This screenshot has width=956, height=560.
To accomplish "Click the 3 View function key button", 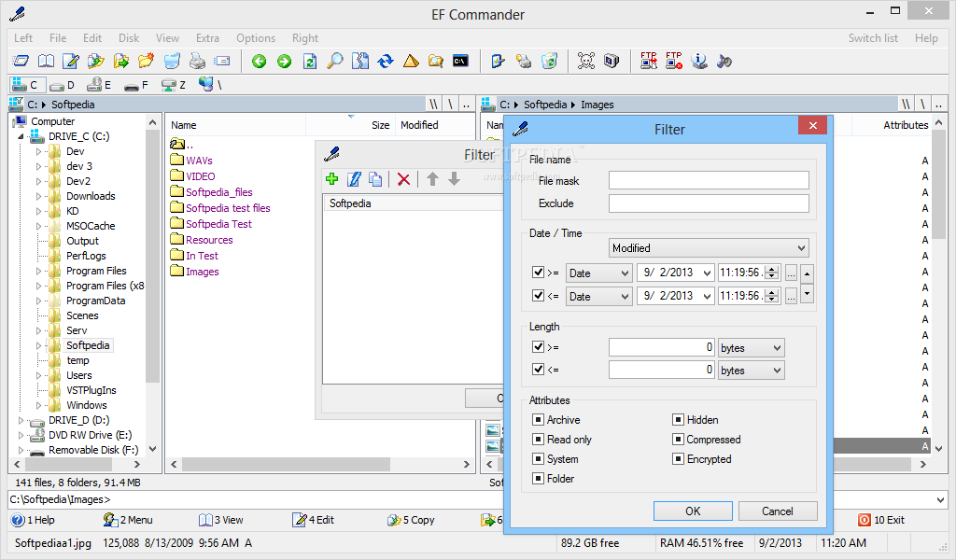I will (221, 520).
